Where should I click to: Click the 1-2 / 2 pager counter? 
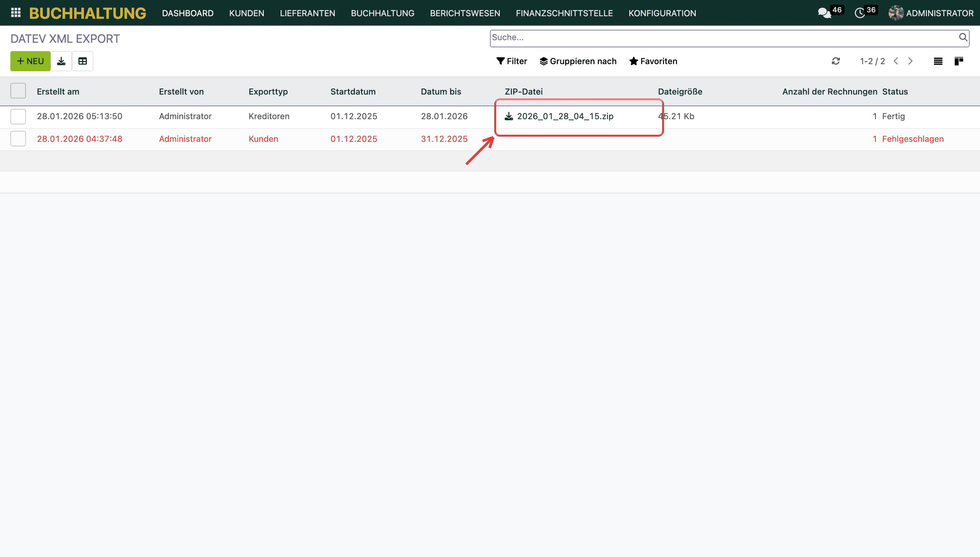[x=872, y=61]
